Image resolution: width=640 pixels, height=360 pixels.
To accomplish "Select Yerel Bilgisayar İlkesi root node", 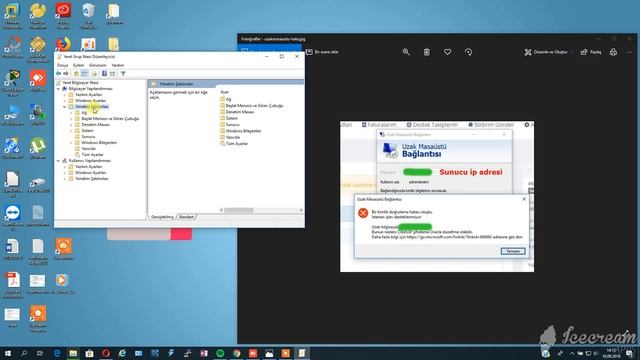I will click(x=77, y=82).
